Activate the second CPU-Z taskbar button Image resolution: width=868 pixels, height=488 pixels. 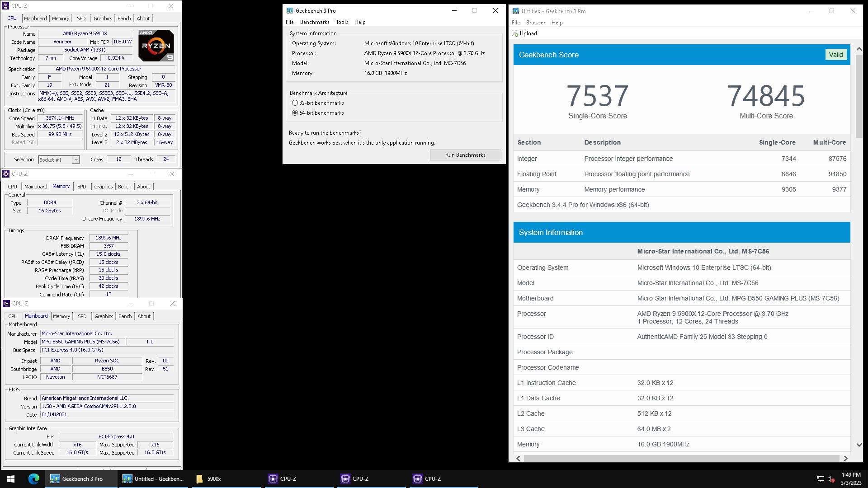(x=371, y=479)
